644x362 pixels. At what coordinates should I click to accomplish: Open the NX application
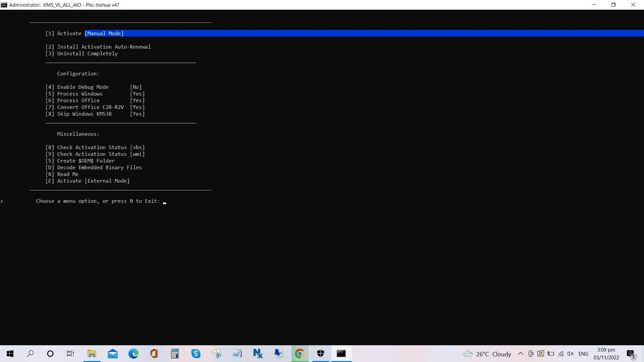tap(258, 354)
